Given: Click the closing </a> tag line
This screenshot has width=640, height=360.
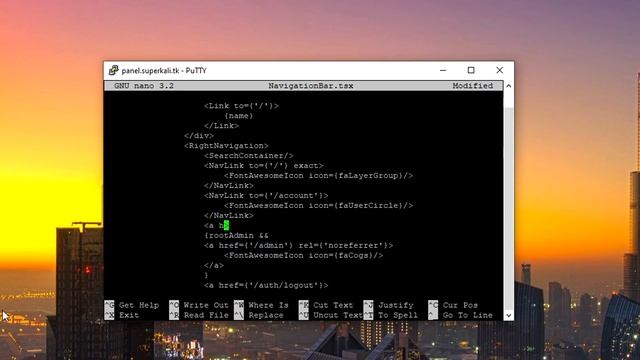Looking at the screenshot, I should [214, 265].
